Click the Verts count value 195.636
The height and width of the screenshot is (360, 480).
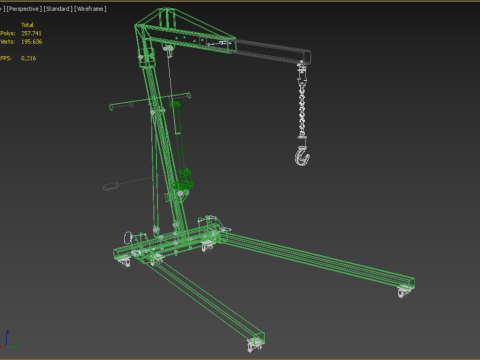[32, 42]
